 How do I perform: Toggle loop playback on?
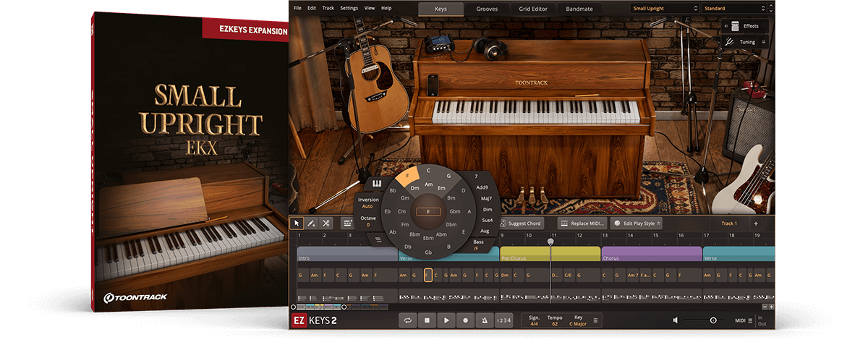(x=409, y=320)
